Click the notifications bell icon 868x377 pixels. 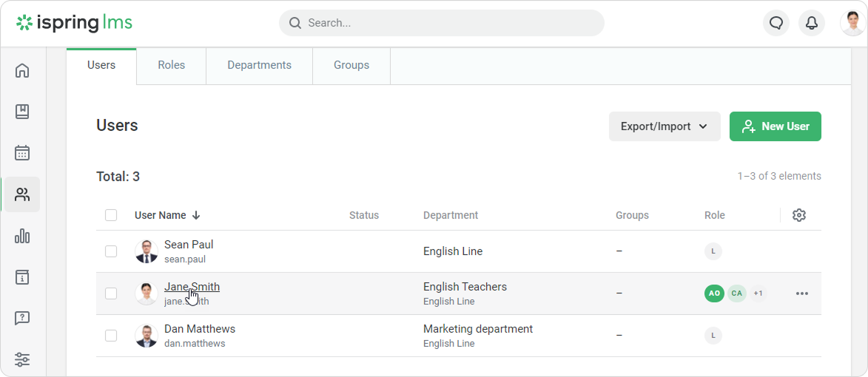tap(812, 23)
